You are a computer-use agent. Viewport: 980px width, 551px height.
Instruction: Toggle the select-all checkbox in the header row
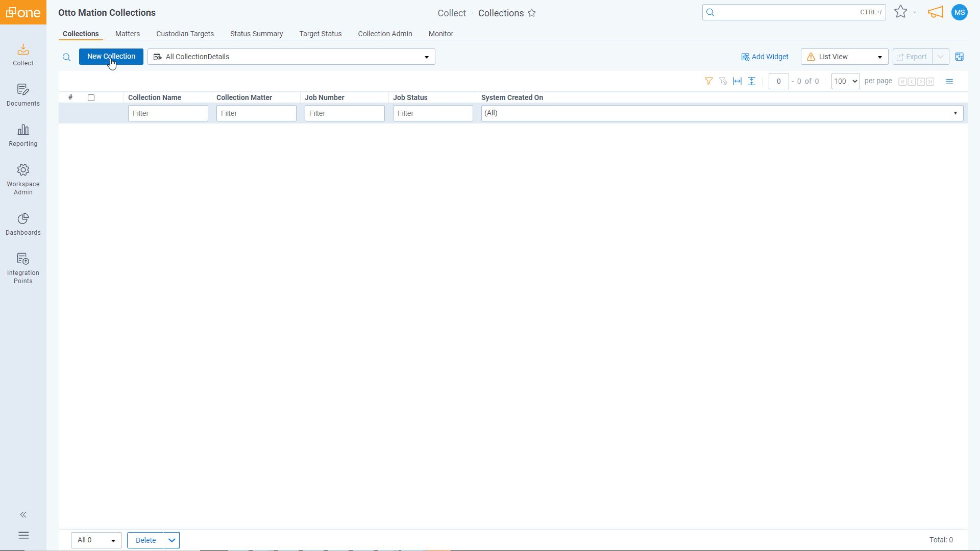[x=91, y=97]
